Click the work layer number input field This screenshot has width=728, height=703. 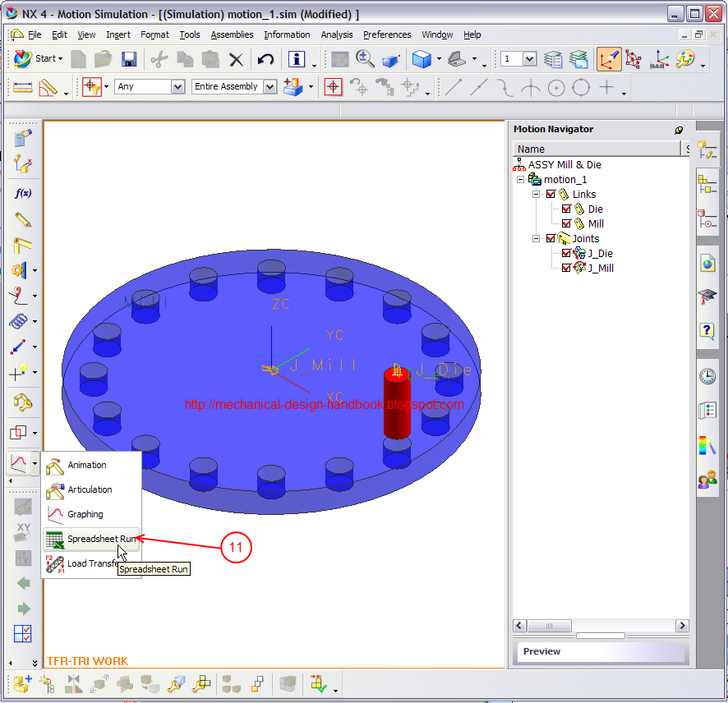512,59
